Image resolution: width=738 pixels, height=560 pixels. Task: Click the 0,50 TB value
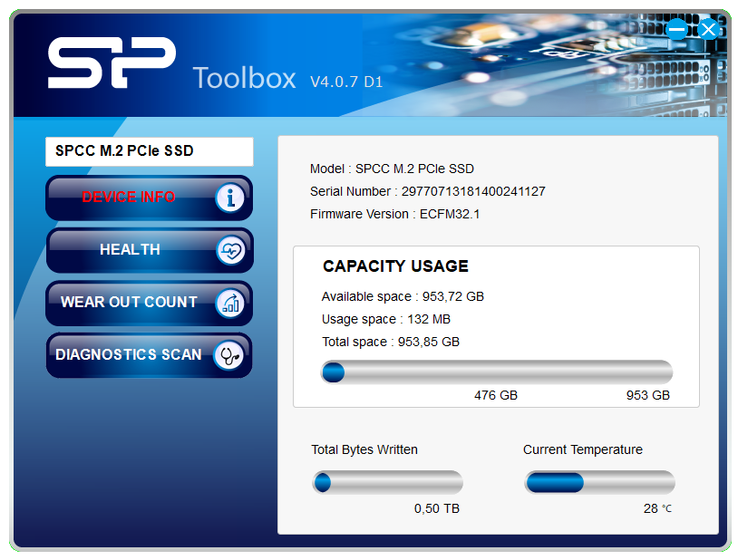click(x=437, y=508)
